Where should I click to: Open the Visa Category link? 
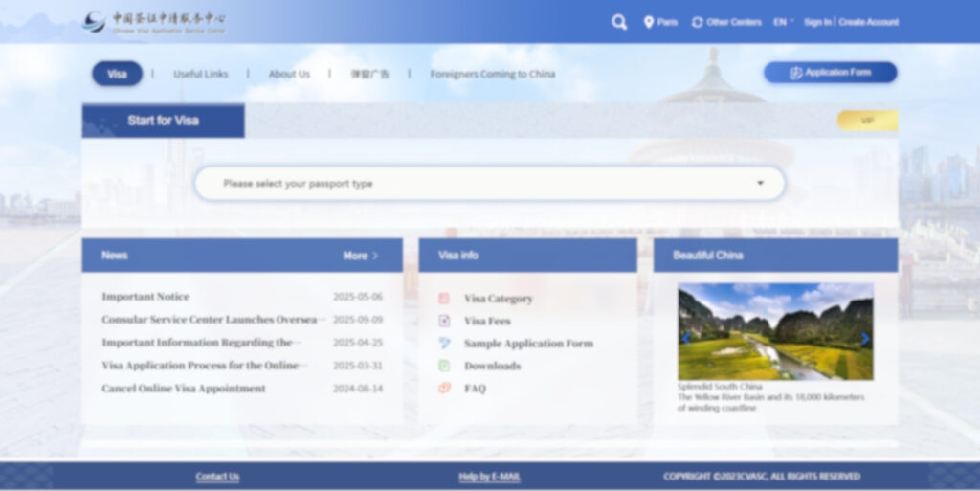(x=498, y=299)
